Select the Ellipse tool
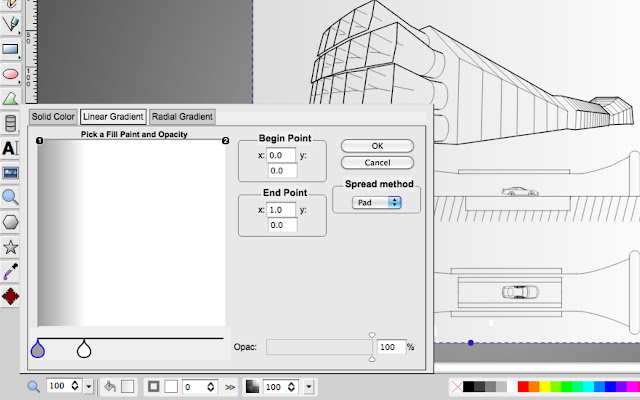This screenshot has width=640, height=400. pos(10,74)
